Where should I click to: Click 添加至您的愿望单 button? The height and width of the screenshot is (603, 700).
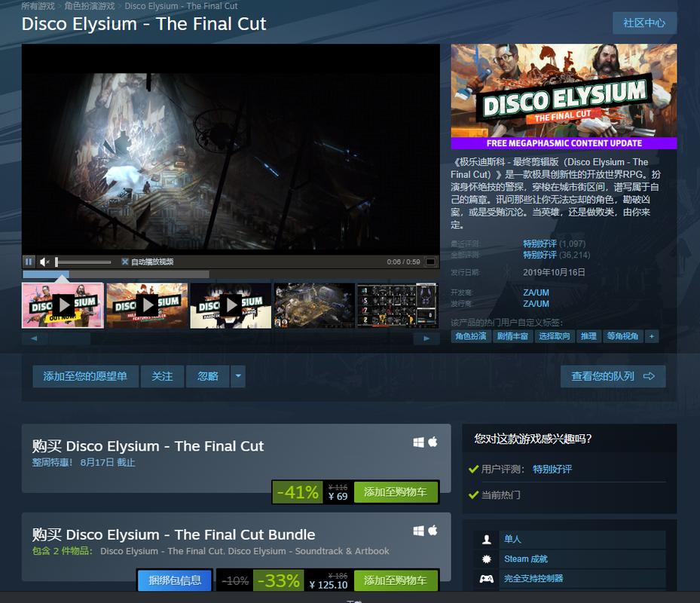click(85, 376)
